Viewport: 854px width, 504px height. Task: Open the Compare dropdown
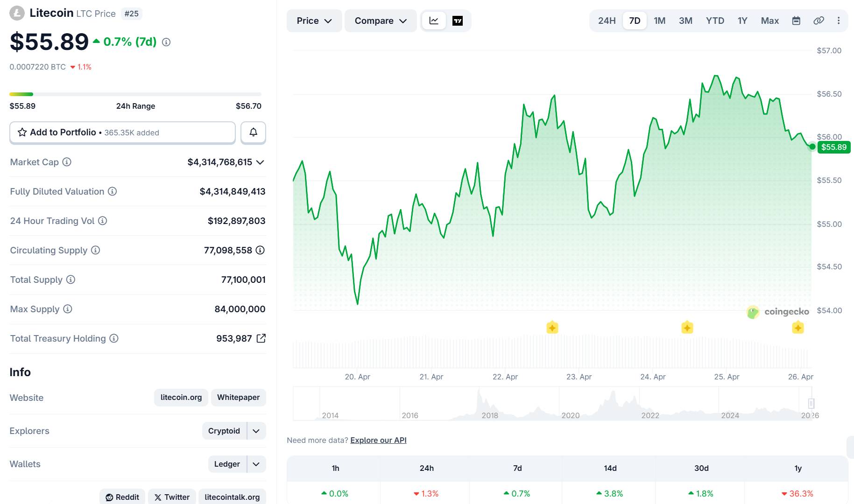[x=380, y=21]
